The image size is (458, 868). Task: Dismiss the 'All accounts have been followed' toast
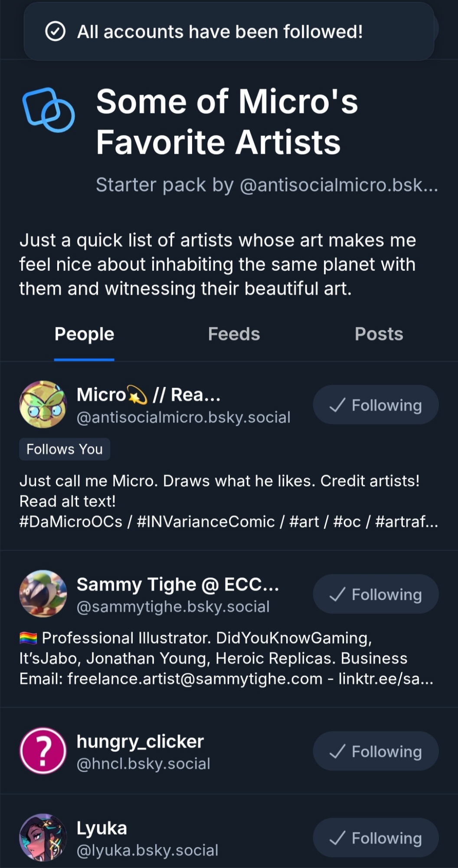point(229,32)
